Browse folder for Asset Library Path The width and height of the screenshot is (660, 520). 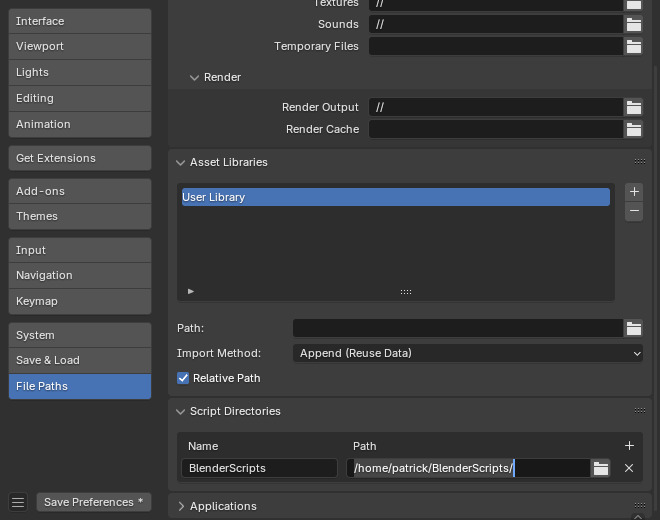[633, 328]
